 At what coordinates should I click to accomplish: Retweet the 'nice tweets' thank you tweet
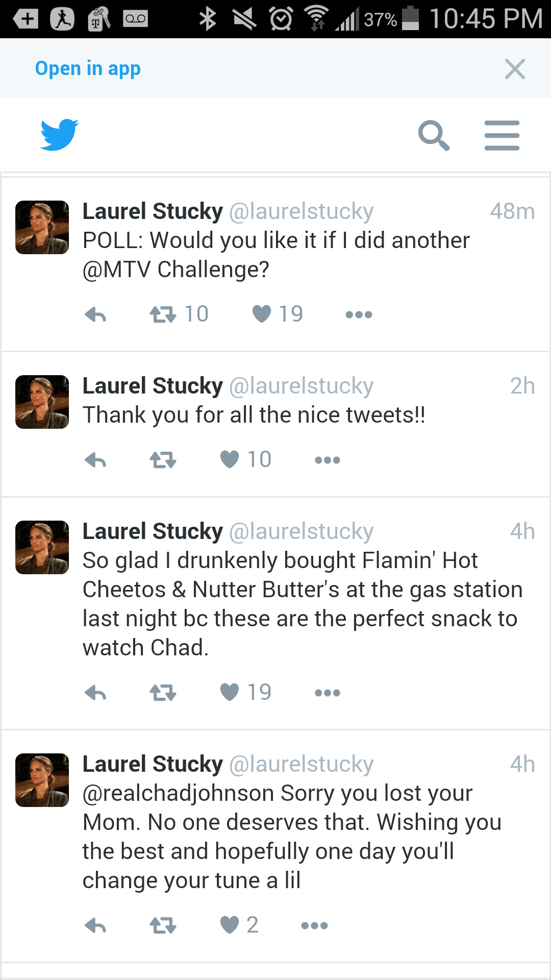[x=163, y=460]
